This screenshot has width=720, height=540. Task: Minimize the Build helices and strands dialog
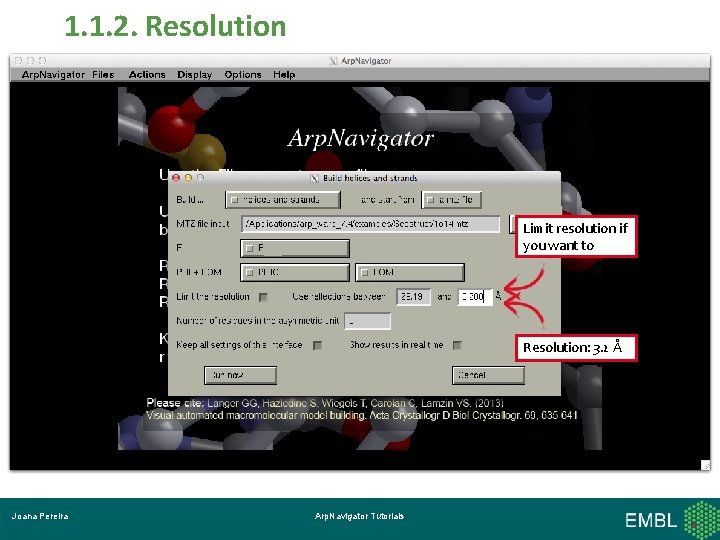tap(188, 178)
